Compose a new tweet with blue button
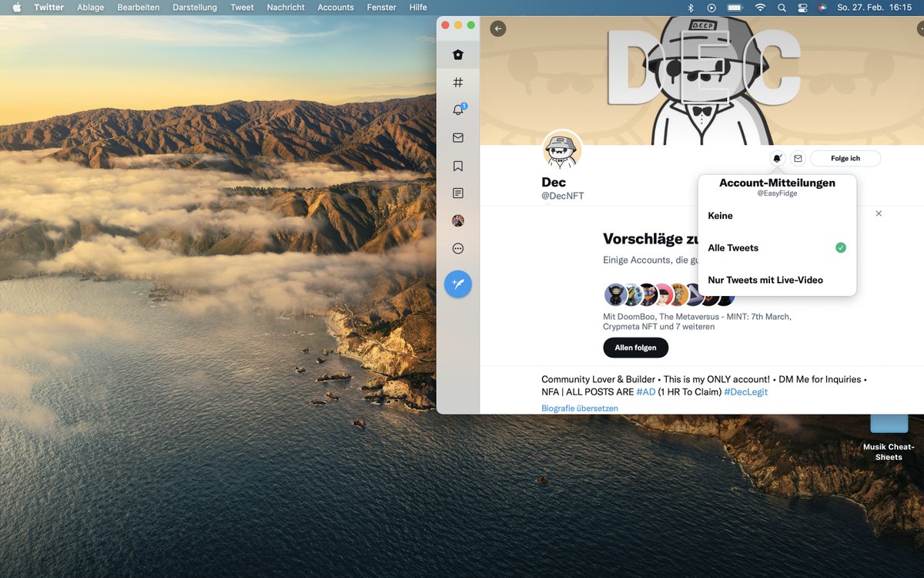Screen dimensions: 924x578 (x=458, y=284)
